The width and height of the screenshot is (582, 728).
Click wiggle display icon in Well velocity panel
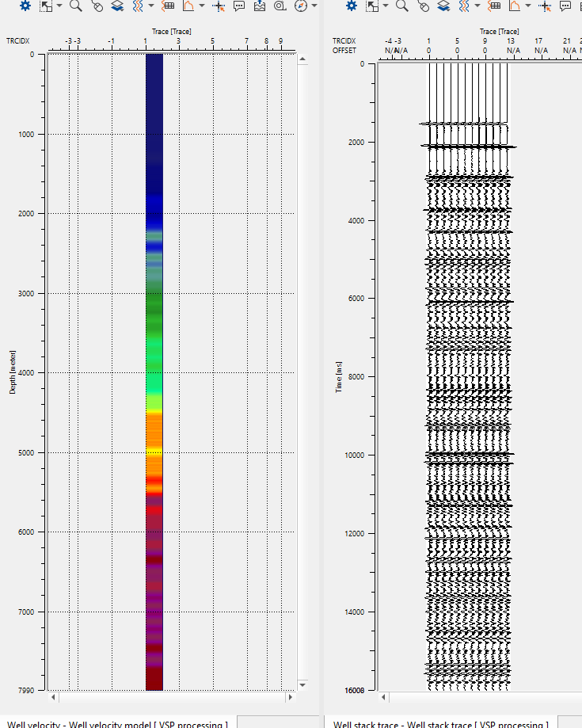tap(138, 6)
